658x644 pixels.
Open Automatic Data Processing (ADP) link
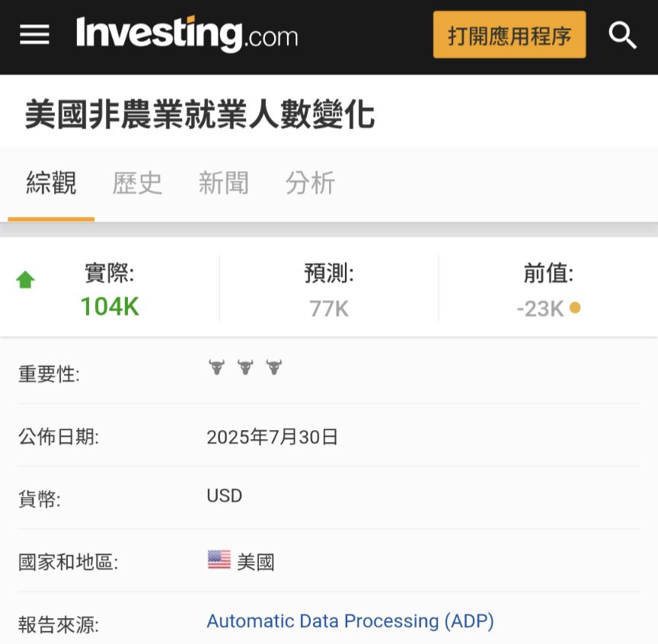click(350, 621)
